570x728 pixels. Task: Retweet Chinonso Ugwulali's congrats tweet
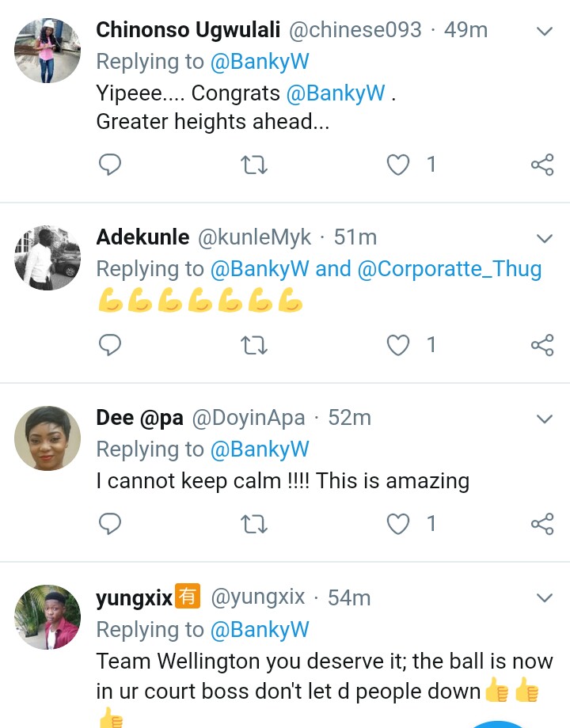253,165
